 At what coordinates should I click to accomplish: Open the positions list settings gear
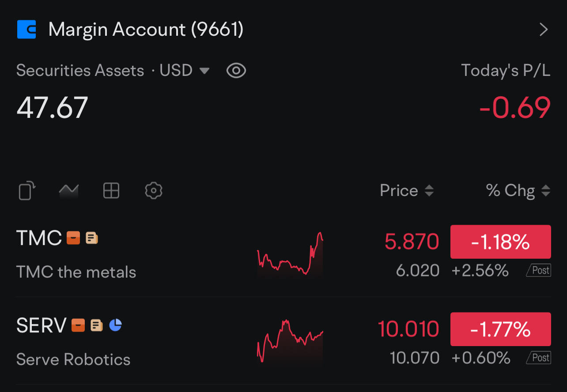(154, 191)
